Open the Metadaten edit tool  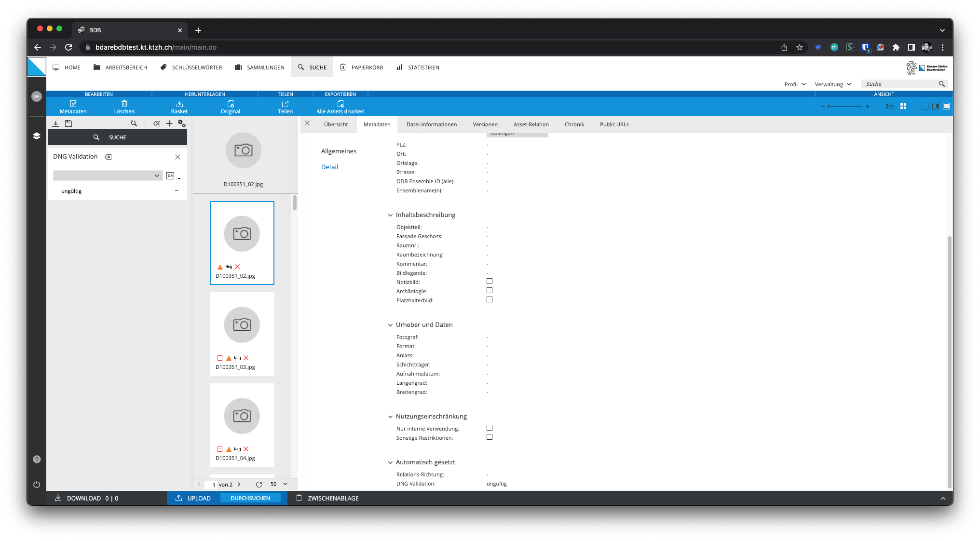73,107
